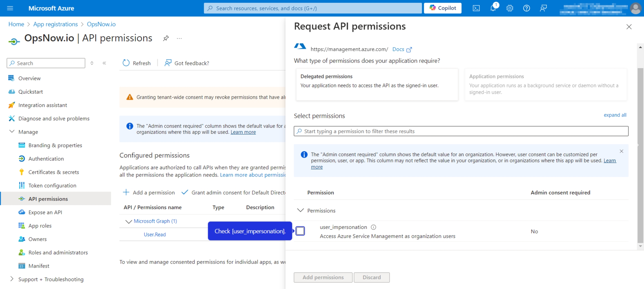Click the help question mark icon
The image size is (644, 289).
coord(526,8)
